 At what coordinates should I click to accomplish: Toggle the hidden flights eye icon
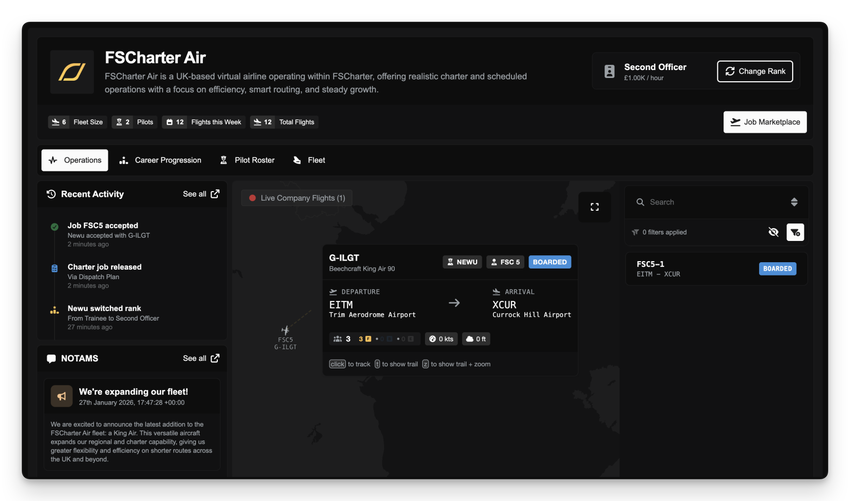click(772, 232)
